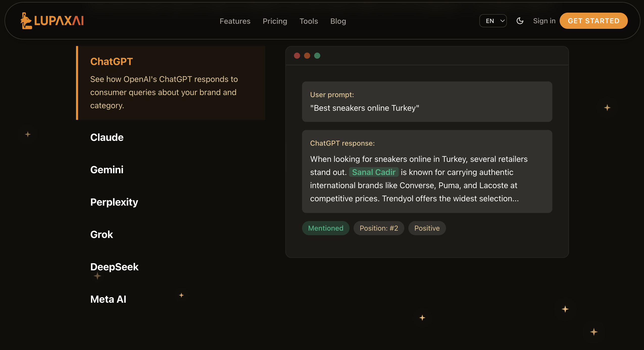Click the LupaxAI fox logo
The width and height of the screenshot is (644, 350).
pyautogui.click(x=52, y=21)
